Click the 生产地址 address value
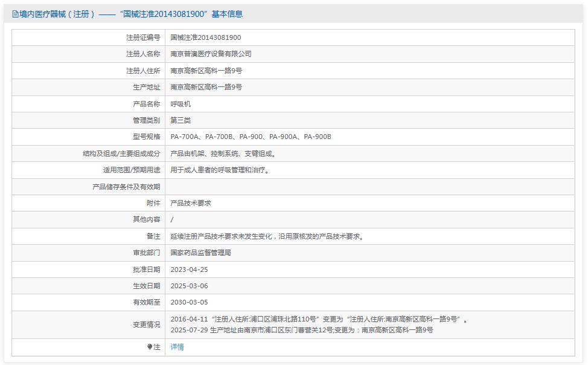Image resolution: width=588 pixels, height=365 pixels. click(206, 87)
